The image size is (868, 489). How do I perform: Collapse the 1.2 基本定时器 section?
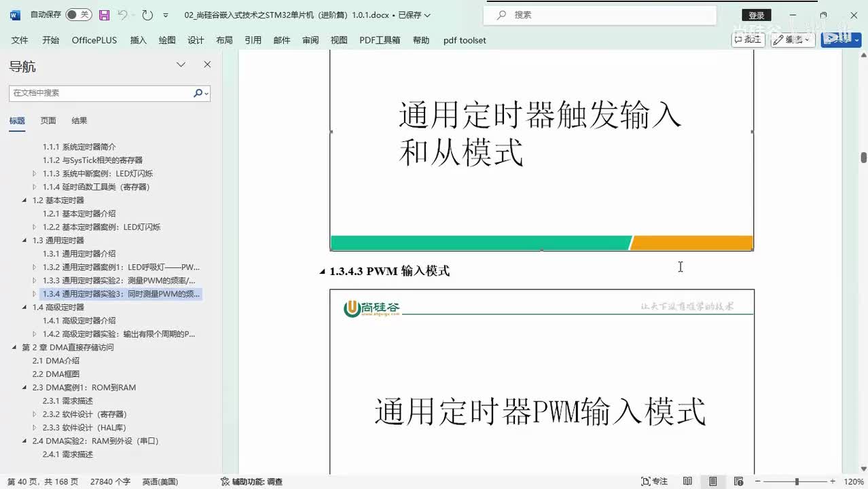tap(24, 200)
